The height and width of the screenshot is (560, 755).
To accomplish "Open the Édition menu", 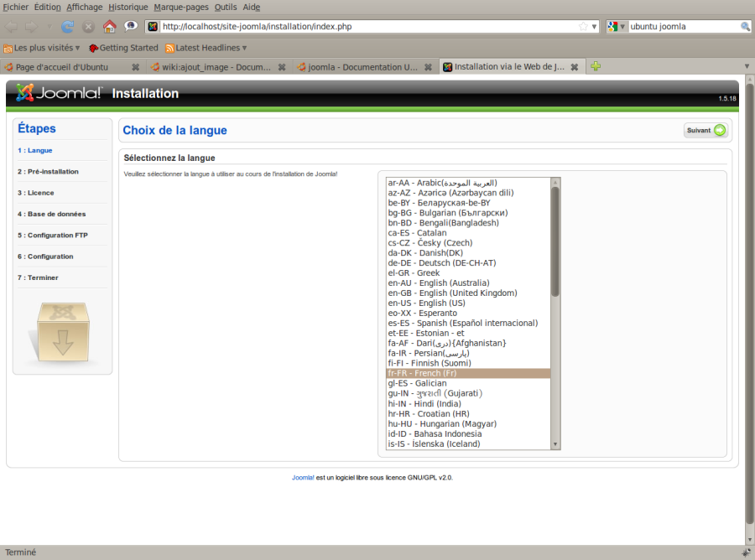I will [x=47, y=8].
